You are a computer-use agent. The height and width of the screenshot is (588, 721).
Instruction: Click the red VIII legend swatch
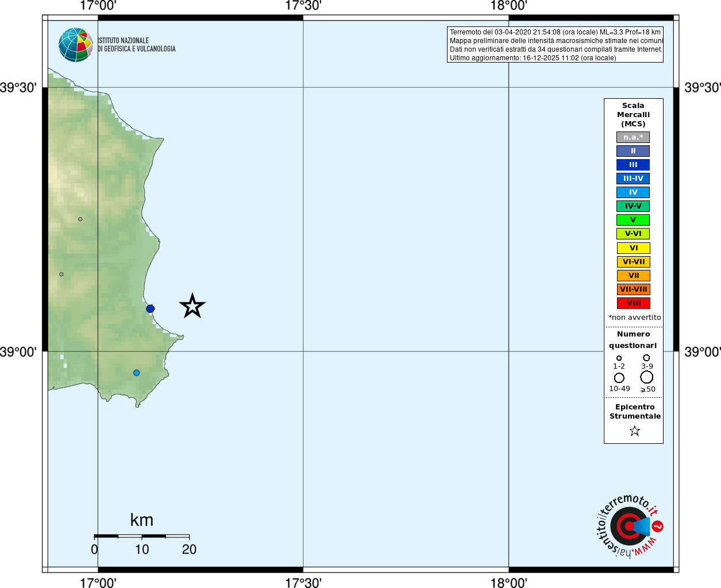click(x=634, y=303)
